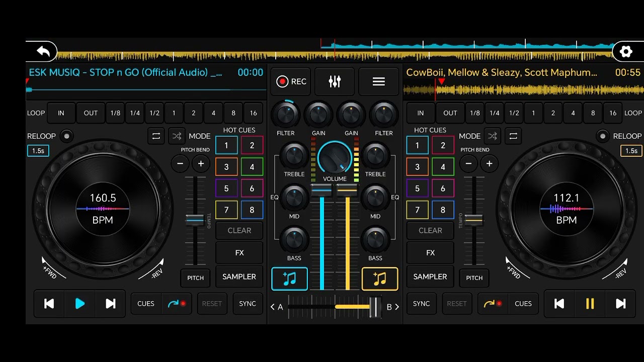This screenshot has width=644, height=362.
Task: Enable left deck RELOOP radio button
Action: (x=66, y=136)
